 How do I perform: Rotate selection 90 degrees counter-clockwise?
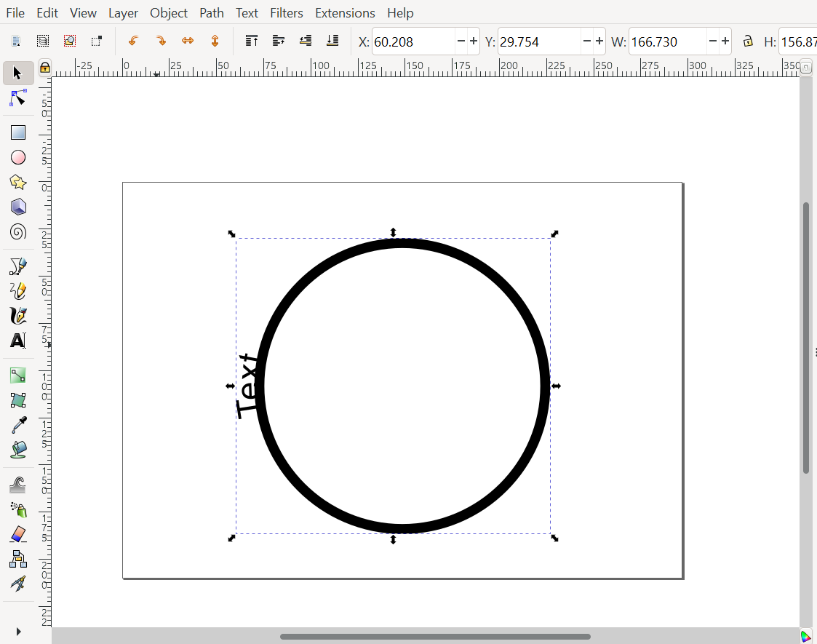coord(133,41)
